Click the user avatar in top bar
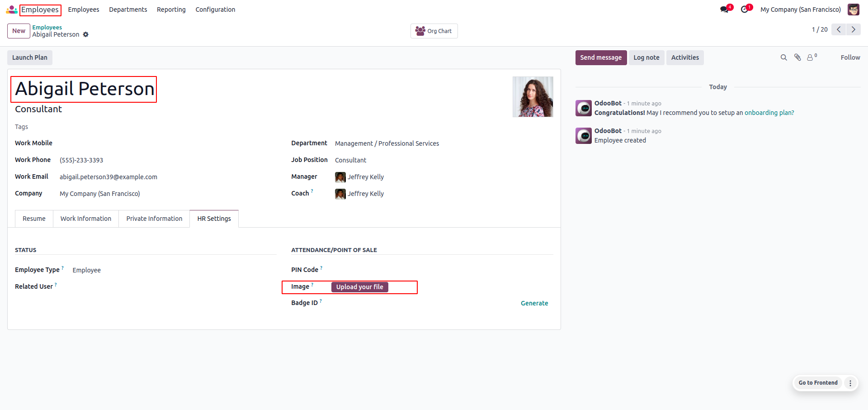Image resolution: width=868 pixels, height=410 pixels. click(x=853, y=10)
